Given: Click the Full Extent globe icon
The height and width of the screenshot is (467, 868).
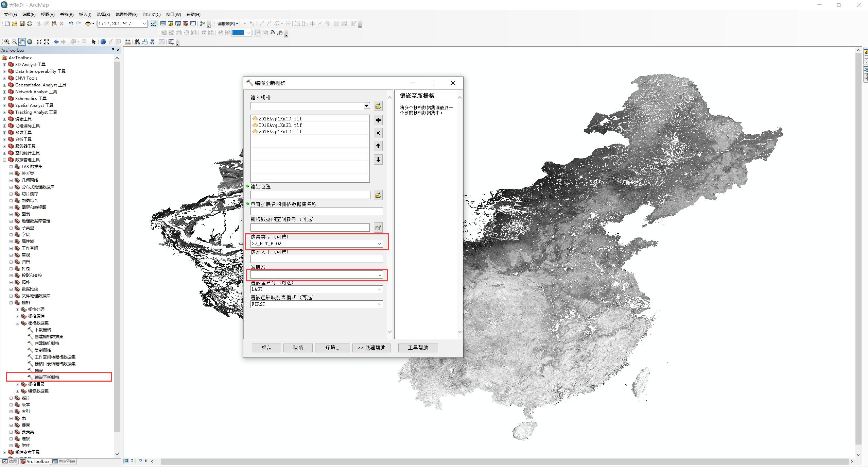Looking at the screenshot, I should click(x=30, y=42).
